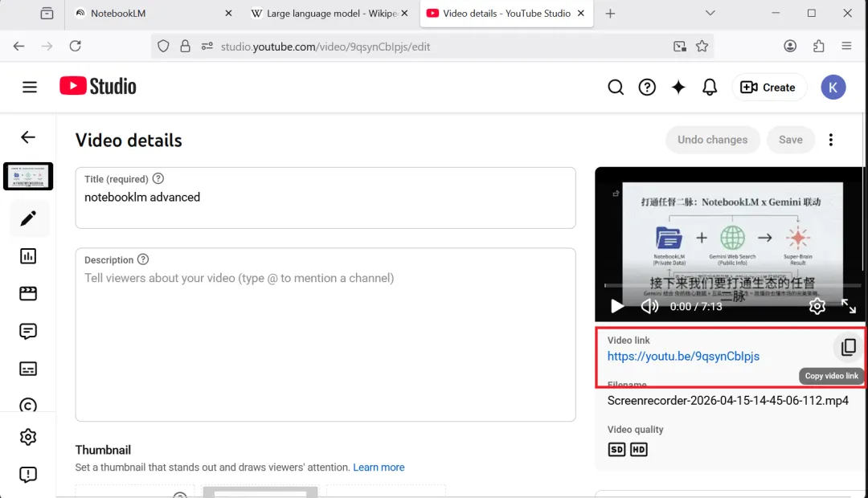868x498 pixels.
Task: Click the browser back arrow
Action: click(x=18, y=47)
